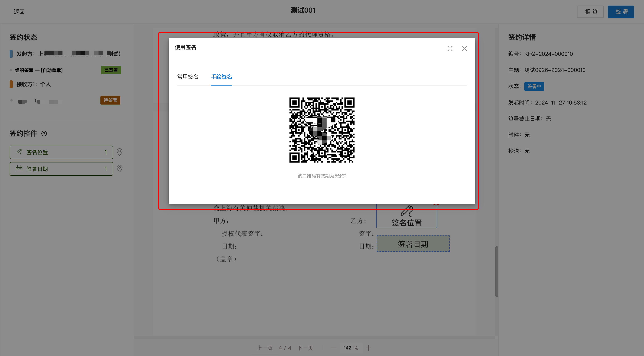This screenshot has width=644, height=356.
Task: Click the 待签署 status badge
Action: click(110, 100)
